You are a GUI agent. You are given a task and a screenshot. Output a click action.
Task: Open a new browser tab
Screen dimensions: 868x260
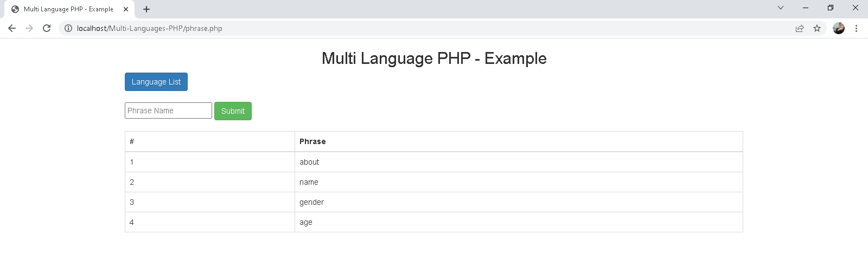click(x=146, y=9)
